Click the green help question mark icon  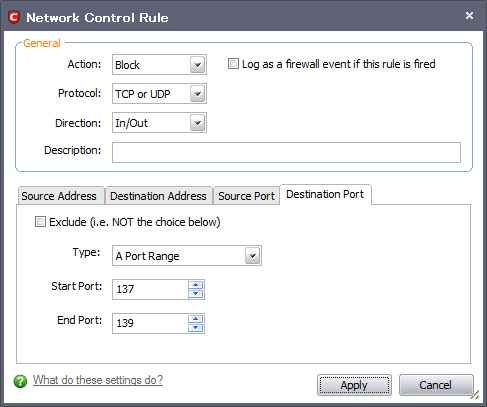point(20,381)
